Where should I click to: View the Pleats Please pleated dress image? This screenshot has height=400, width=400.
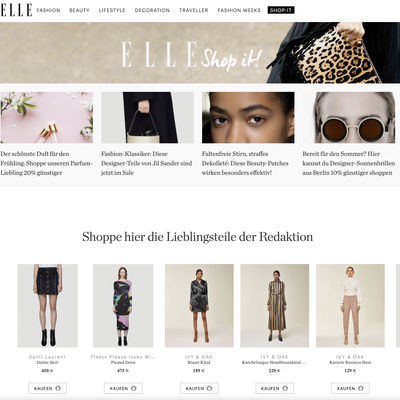pos(123,306)
